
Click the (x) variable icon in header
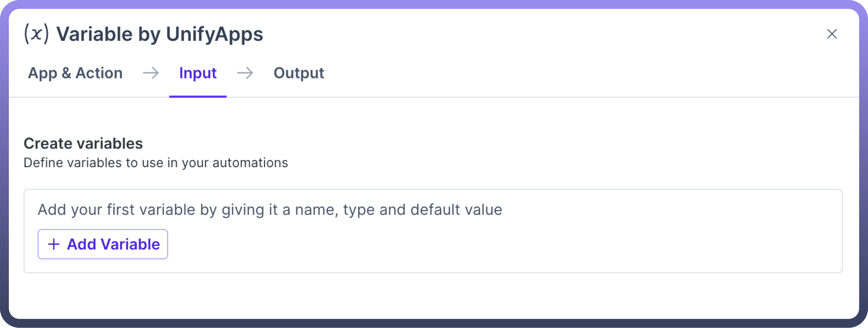coord(36,34)
